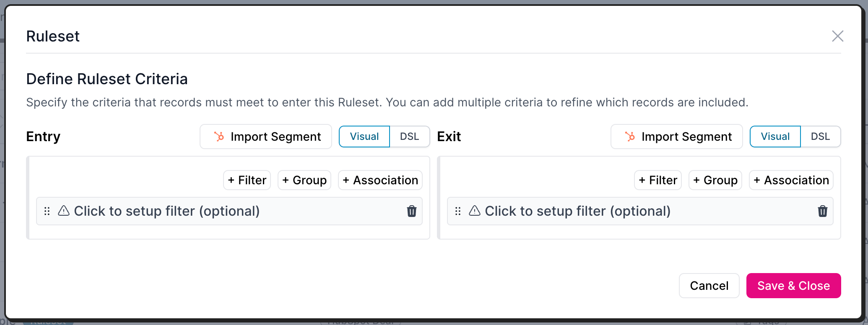This screenshot has width=868, height=325.
Task: Add a Group to Exit criteria
Action: (715, 180)
